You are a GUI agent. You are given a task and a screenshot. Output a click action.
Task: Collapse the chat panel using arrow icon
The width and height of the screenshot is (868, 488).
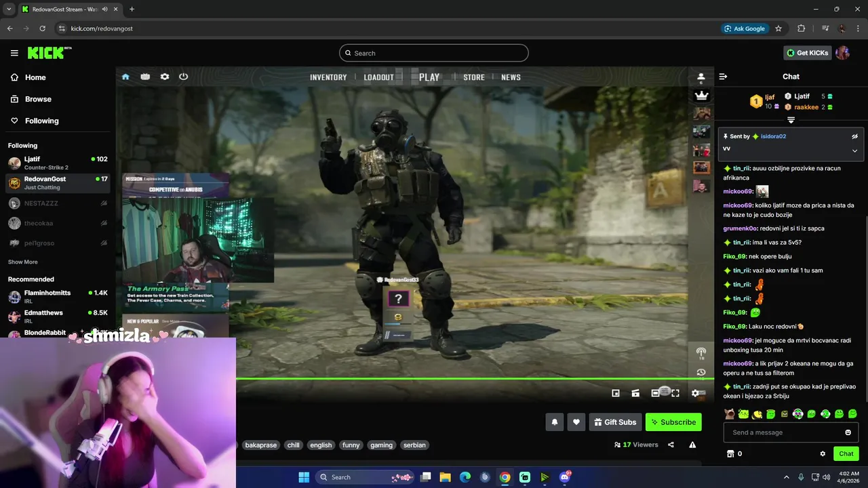point(723,77)
